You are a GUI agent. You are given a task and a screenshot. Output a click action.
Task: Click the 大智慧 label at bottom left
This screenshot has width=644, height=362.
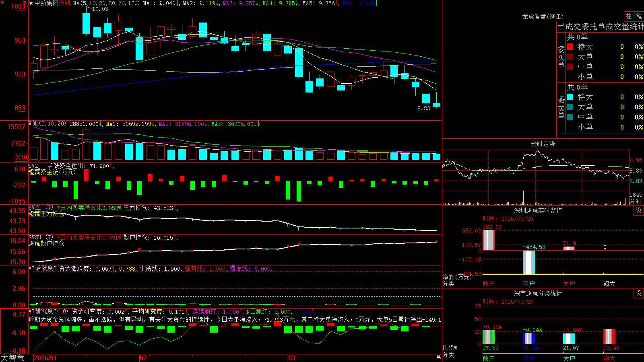[12, 358]
